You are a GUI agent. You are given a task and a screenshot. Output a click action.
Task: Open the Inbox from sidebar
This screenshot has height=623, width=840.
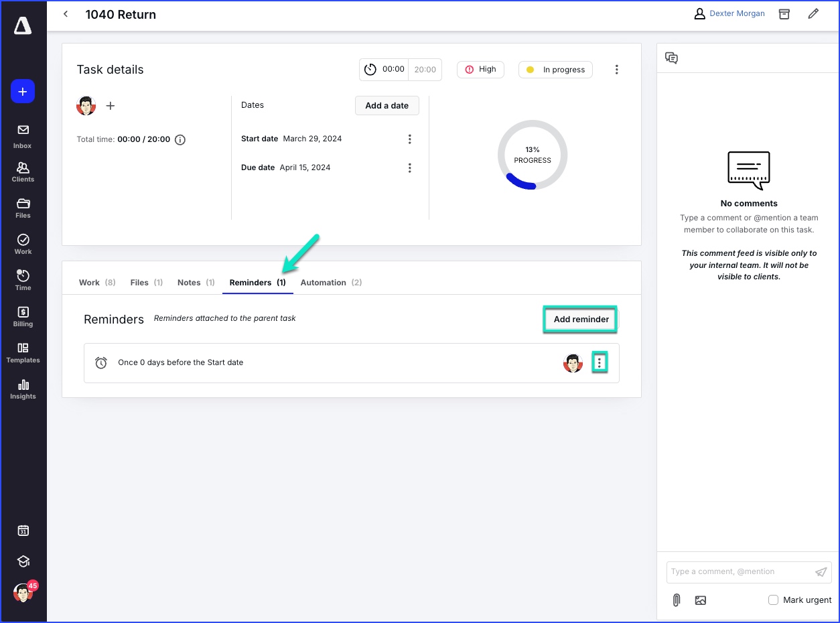(x=23, y=136)
